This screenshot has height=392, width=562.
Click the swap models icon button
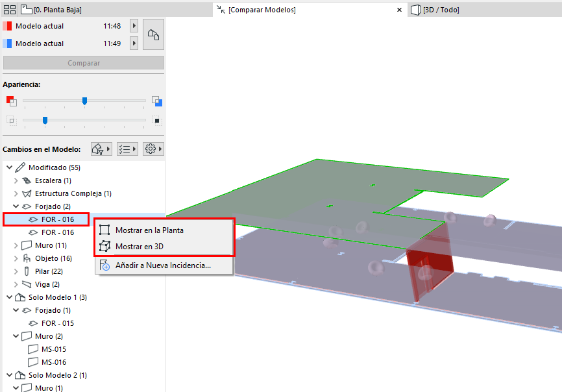153,34
